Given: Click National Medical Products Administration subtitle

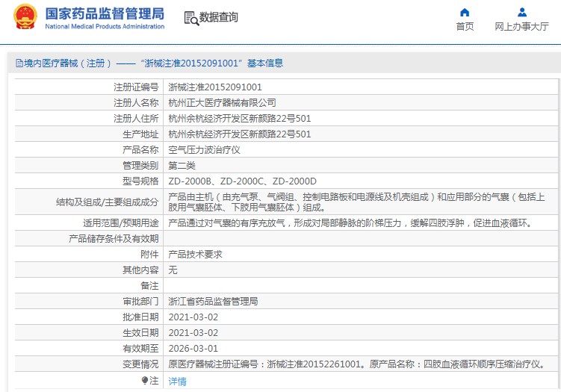Looking at the screenshot, I should (105, 26).
